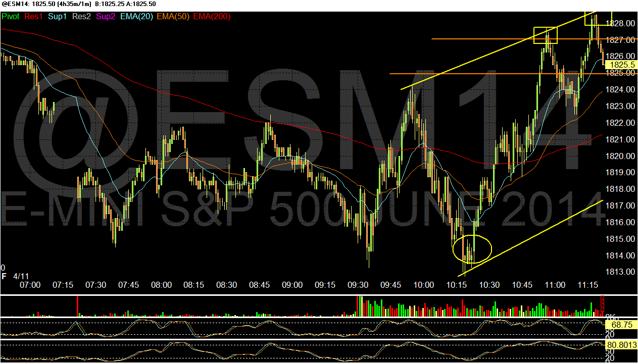This screenshot has width=638, height=364.
Task: Click the 09:30 time axis label
Action: tap(358, 285)
